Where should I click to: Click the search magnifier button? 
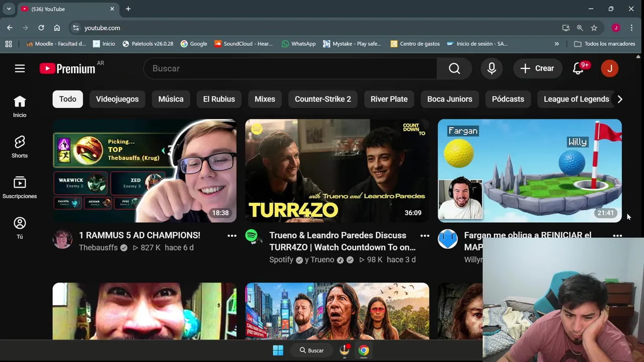[x=454, y=68]
